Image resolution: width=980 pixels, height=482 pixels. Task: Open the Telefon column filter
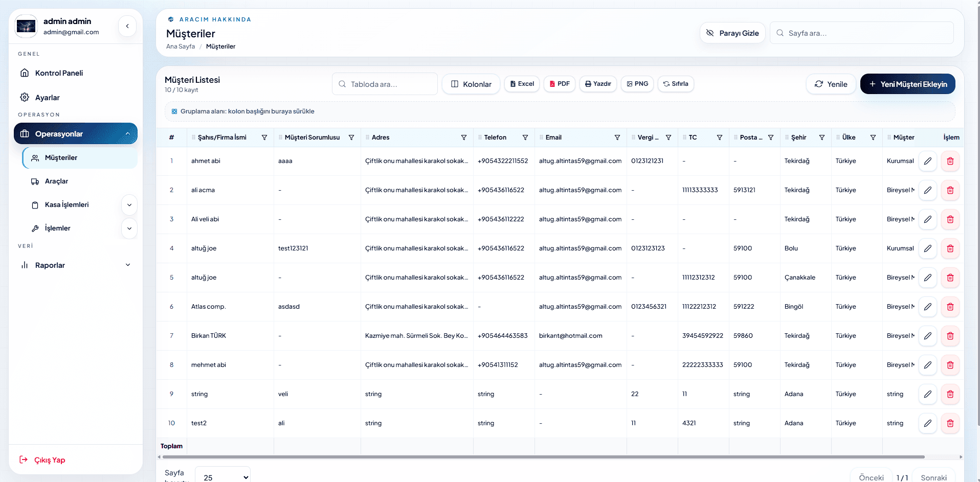click(x=525, y=137)
